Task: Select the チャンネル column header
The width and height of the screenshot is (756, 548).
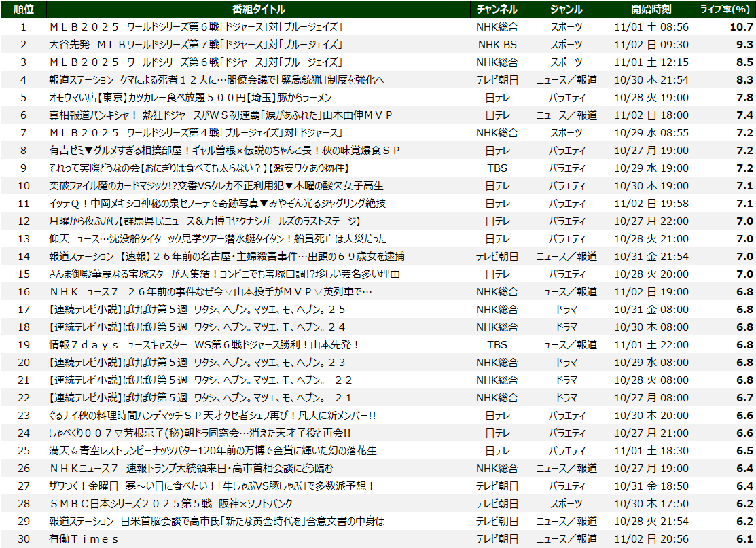Action: coord(497,9)
